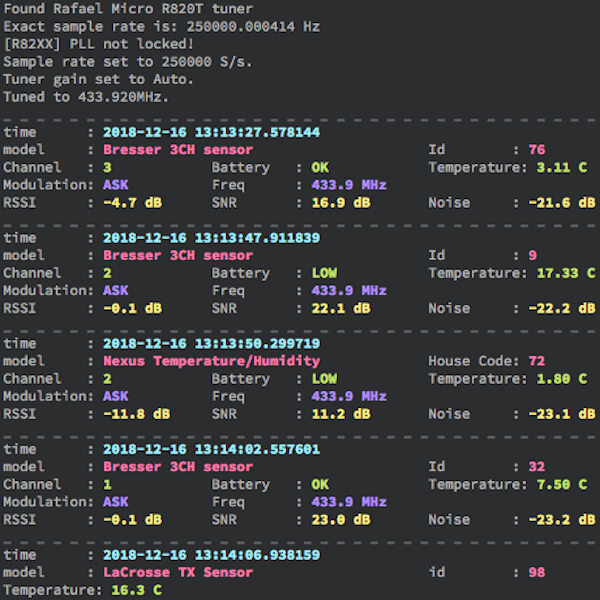
Task: Click temperature value '1.80 C'
Action: pos(562,378)
